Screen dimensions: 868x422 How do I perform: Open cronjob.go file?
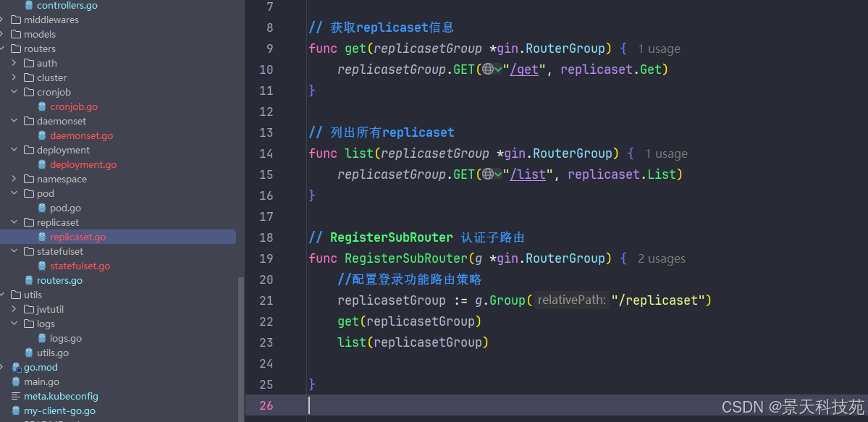click(x=74, y=107)
